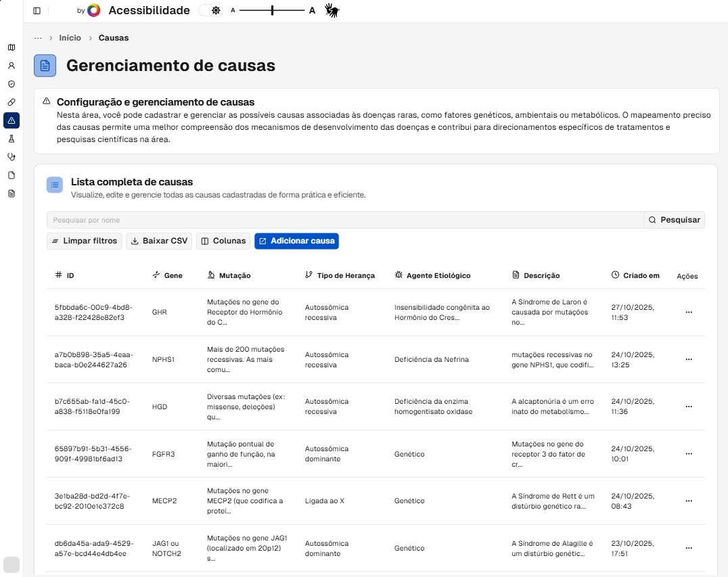Open the pill medication sidebar icon
Image resolution: width=728 pixels, height=577 pixels.
(12, 102)
